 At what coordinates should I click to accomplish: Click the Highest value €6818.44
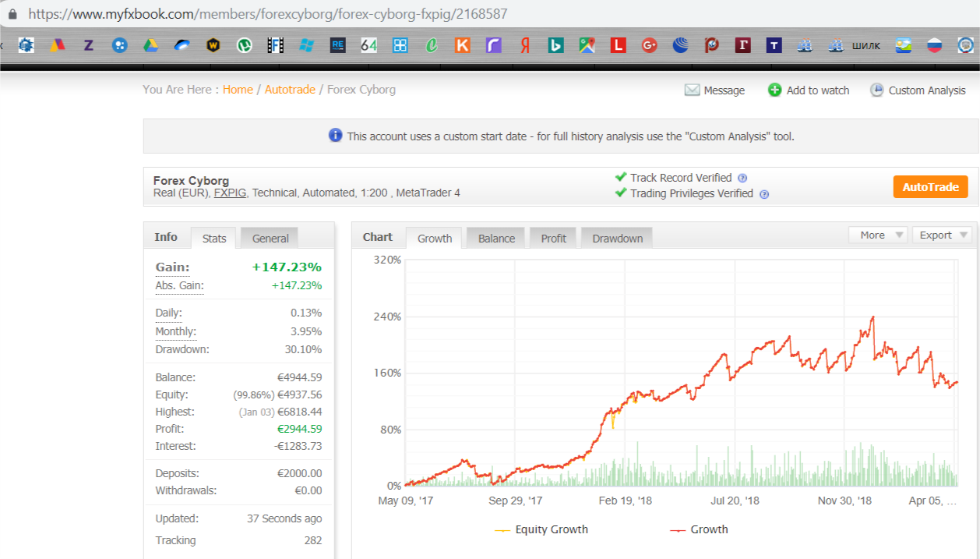(x=299, y=412)
